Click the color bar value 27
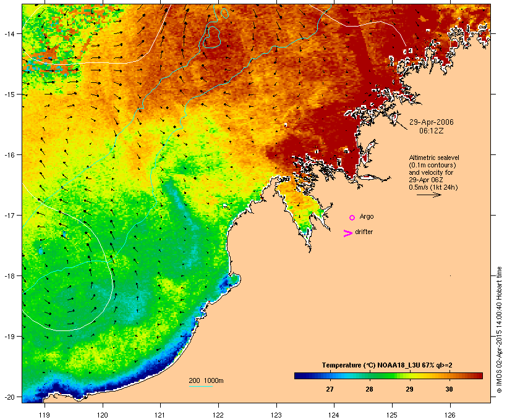Image resolution: width=507 pixels, height=420 pixels. coord(330,389)
